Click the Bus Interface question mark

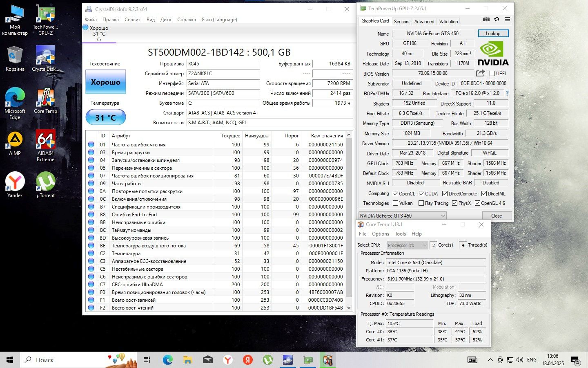[x=507, y=93]
